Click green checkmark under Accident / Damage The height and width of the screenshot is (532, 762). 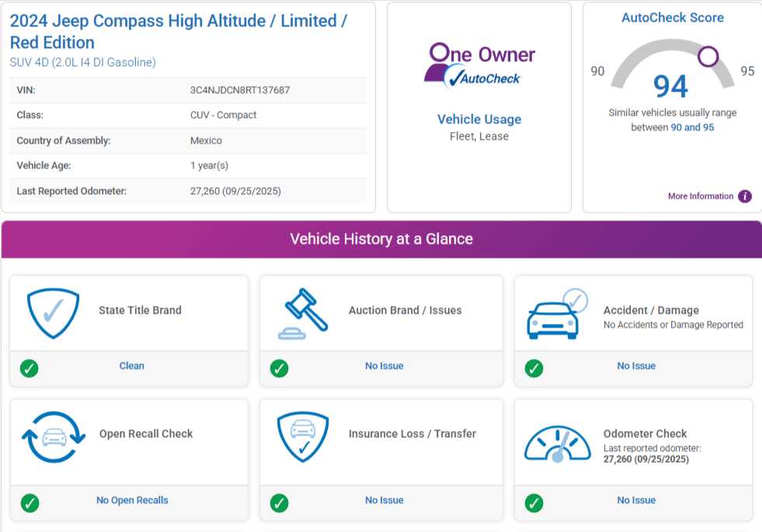534,368
